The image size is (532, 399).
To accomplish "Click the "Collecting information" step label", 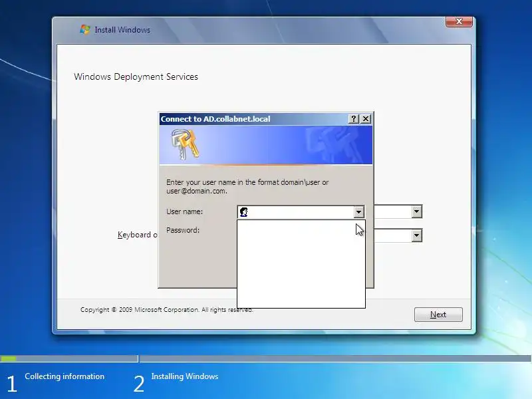I will (65, 376).
